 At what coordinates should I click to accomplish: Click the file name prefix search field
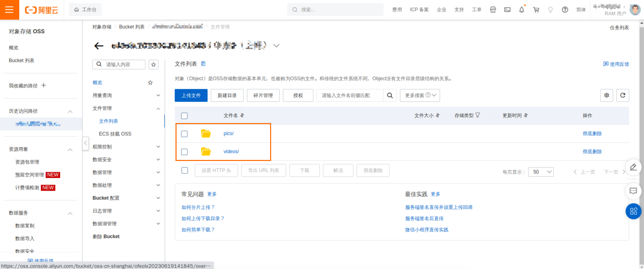pos(349,95)
